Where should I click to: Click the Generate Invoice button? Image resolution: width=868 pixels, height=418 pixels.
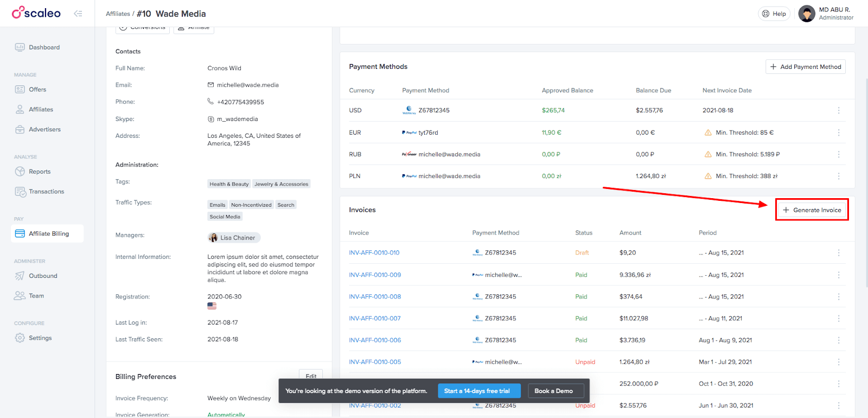[812, 210]
